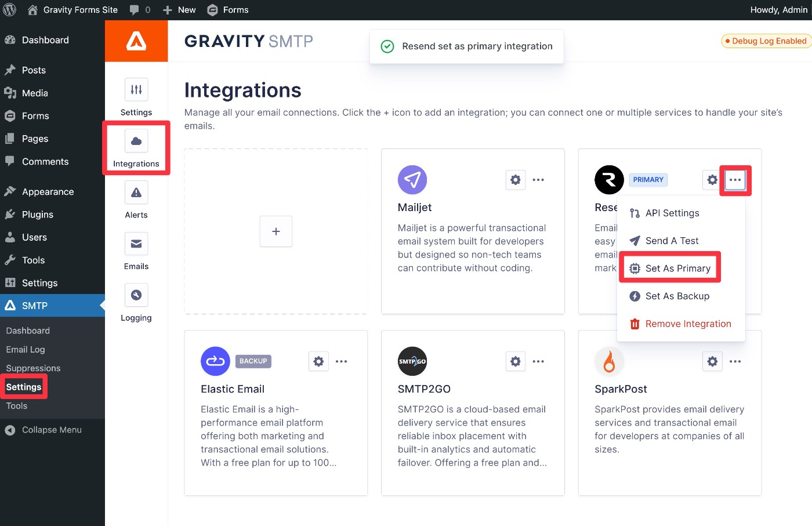Open SparkPost gear settings icon
Image resolution: width=812 pixels, height=526 pixels.
pyautogui.click(x=712, y=361)
